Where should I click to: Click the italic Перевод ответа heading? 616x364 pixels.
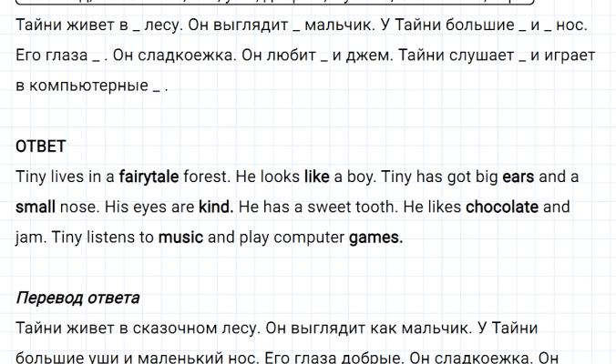click(78, 298)
